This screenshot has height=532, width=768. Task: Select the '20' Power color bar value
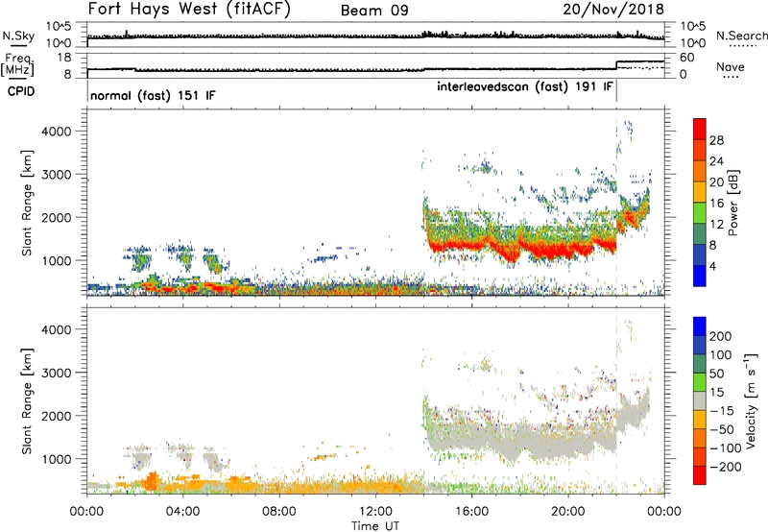pos(716,182)
